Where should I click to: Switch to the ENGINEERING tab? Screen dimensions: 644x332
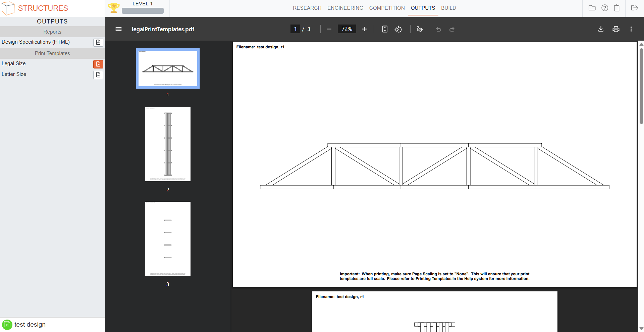click(345, 8)
